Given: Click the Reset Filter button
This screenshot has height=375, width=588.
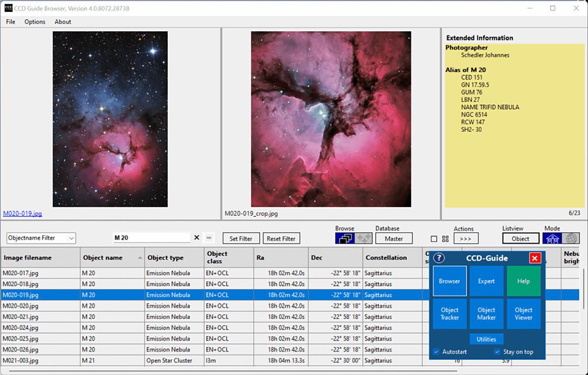Looking at the screenshot, I should point(281,238).
